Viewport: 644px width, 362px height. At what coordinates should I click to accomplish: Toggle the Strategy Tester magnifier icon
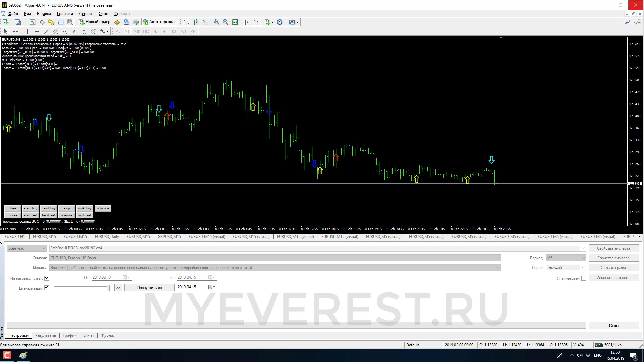pos(70,22)
